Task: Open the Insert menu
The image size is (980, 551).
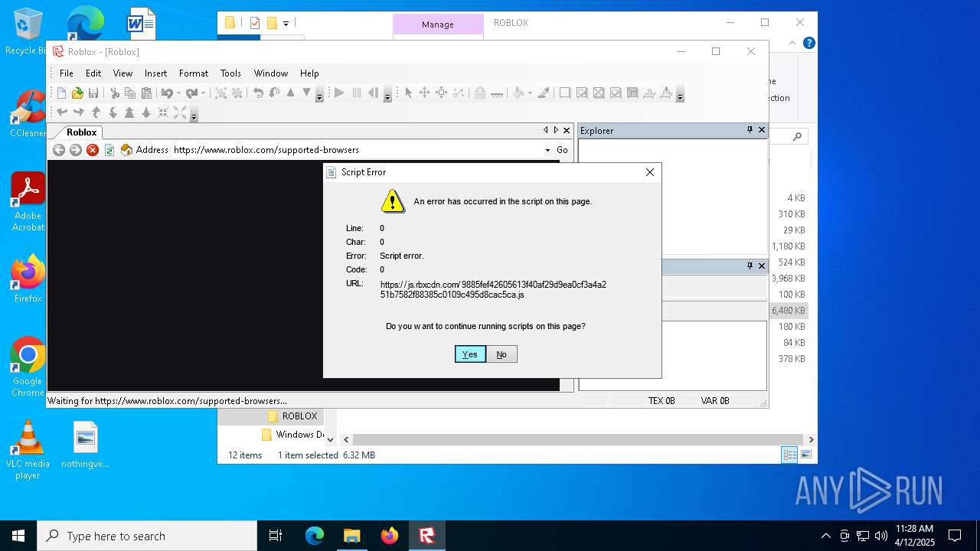Action: tap(155, 73)
